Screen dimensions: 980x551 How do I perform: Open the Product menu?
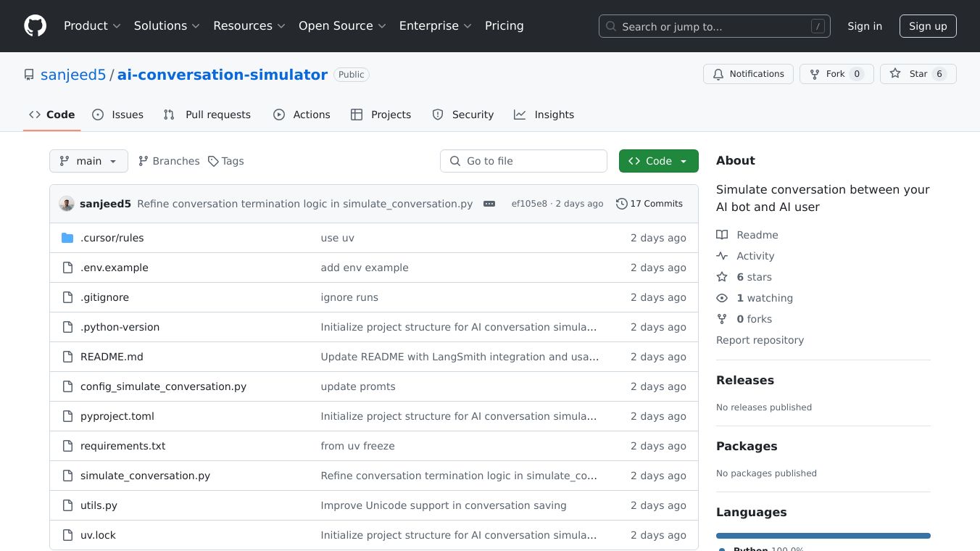pyautogui.click(x=91, y=26)
